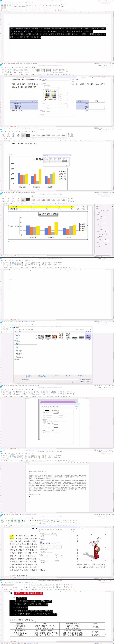The height and width of the screenshot is (644, 114).
Task: Open the face color dropdown in shading dialog
Action: tap(47, 86)
